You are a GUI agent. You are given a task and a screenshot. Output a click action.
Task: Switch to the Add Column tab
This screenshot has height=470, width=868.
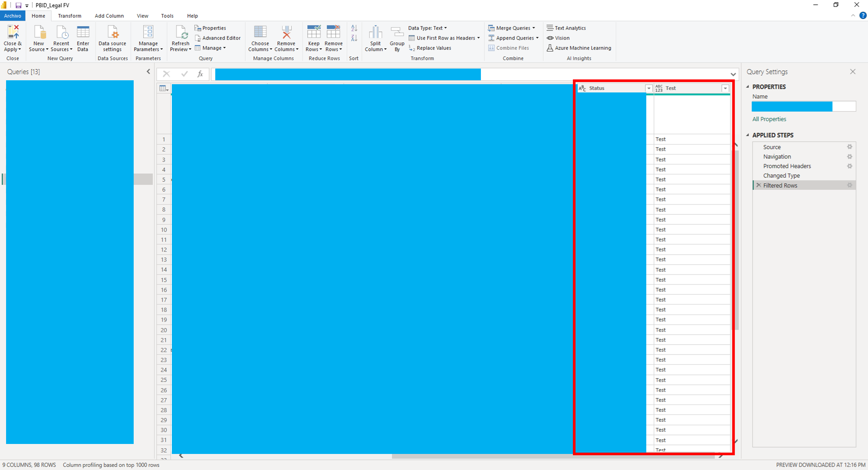[x=109, y=16]
